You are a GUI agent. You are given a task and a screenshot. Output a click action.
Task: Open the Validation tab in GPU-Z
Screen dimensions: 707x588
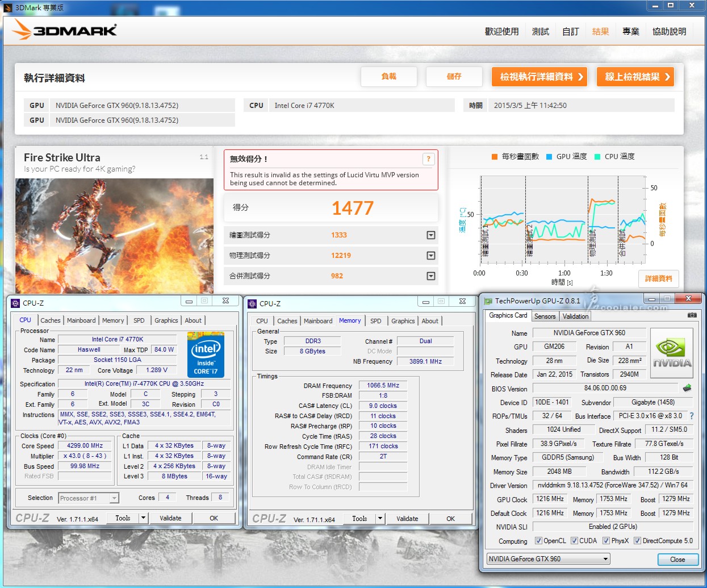[x=576, y=316]
